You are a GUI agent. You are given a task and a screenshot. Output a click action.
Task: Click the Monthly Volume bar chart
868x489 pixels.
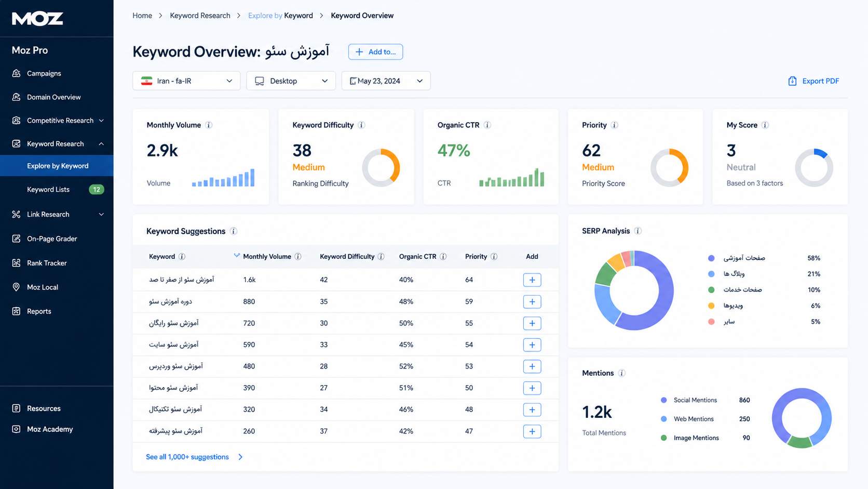tap(223, 178)
